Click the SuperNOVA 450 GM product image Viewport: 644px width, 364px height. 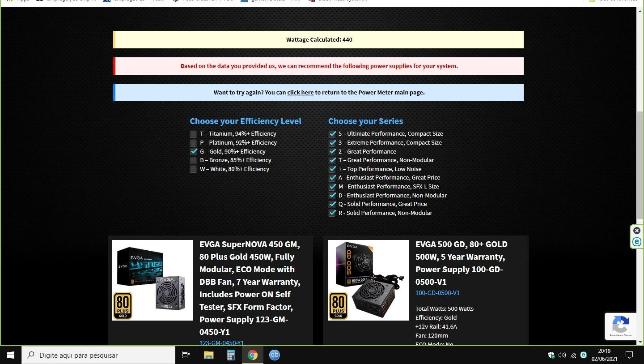coord(153,280)
